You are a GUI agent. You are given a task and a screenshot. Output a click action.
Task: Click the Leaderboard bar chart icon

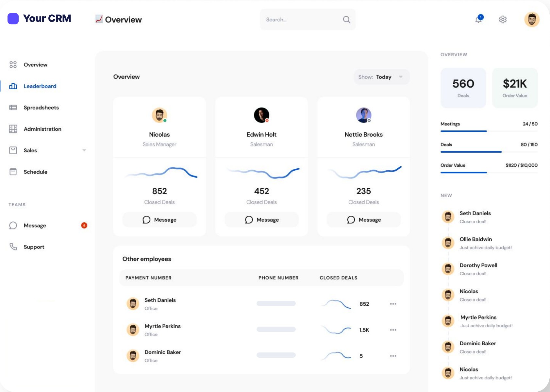[13, 86]
